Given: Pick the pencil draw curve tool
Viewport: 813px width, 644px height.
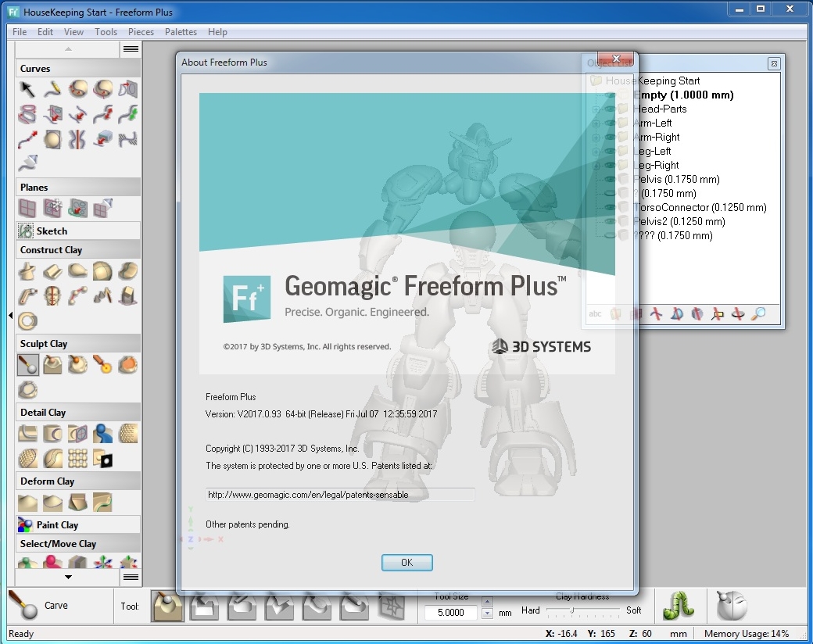Looking at the screenshot, I should 52,89.
